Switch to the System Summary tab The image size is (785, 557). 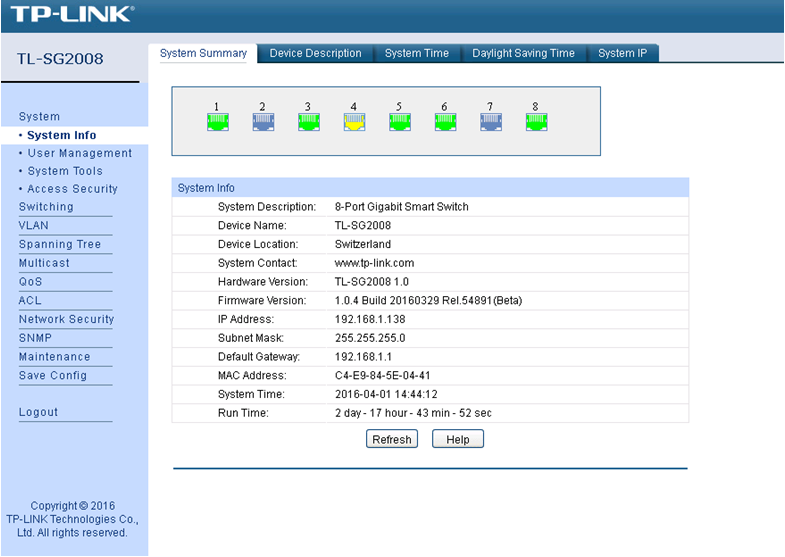click(203, 53)
